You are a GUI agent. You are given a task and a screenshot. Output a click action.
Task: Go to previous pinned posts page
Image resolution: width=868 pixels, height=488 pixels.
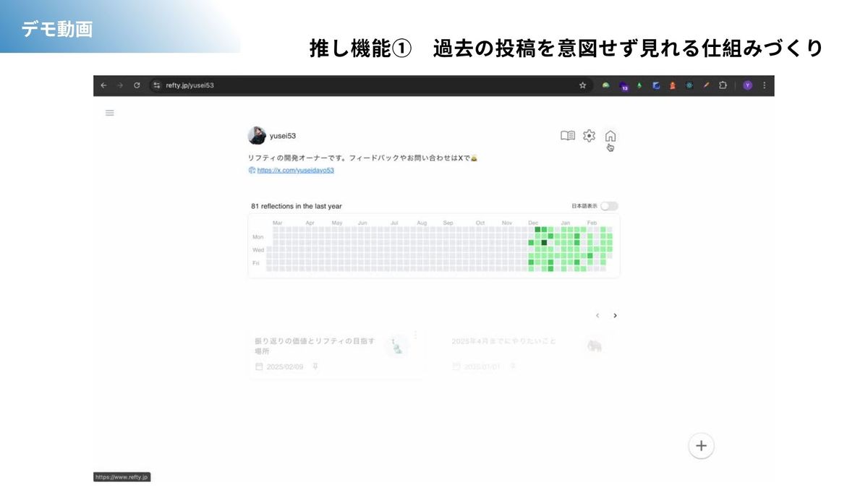(597, 315)
